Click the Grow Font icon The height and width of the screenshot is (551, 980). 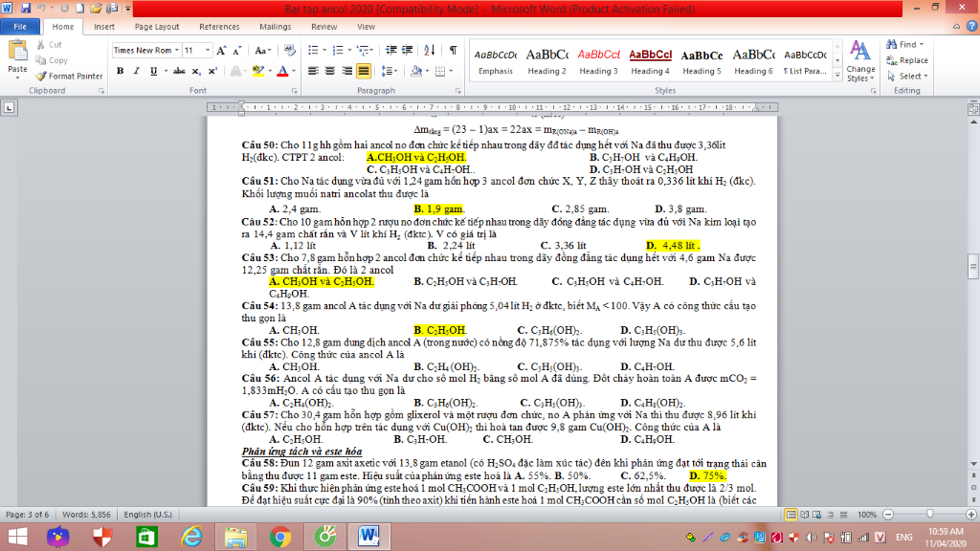coord(221,51)
